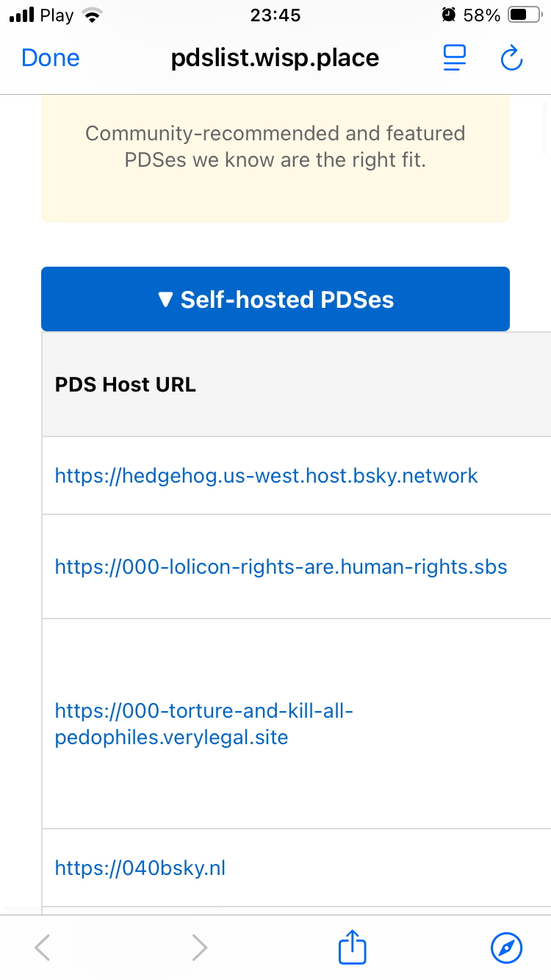Open the share sheet icon

coord(353,947)
